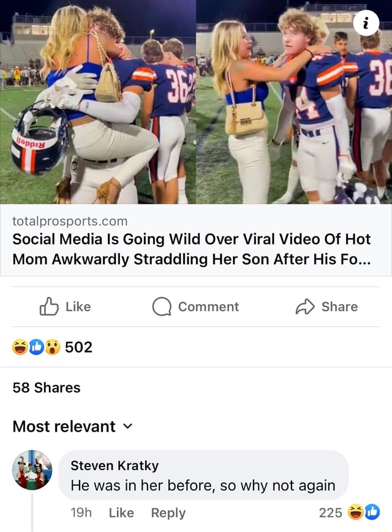This screenshot has height=532, width=392.
Task: Open the Steven Kratky profile name
Action: click(115, 465)
